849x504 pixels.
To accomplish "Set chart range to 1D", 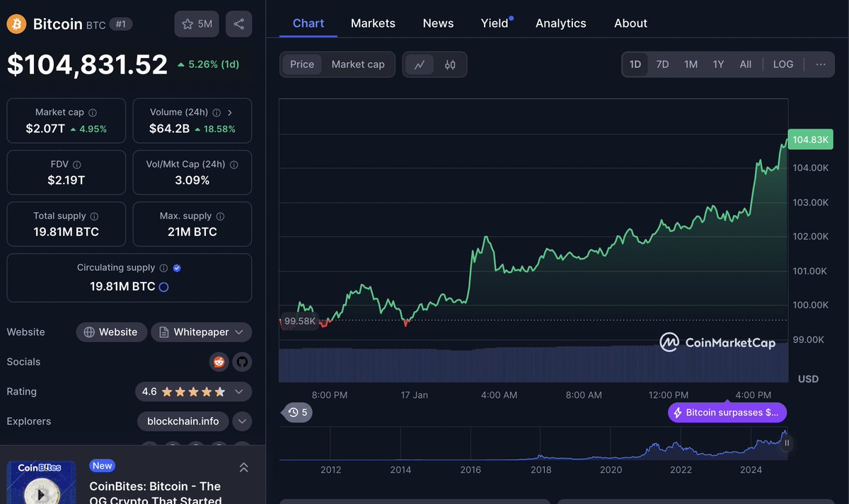I will [x=635, y=64].
